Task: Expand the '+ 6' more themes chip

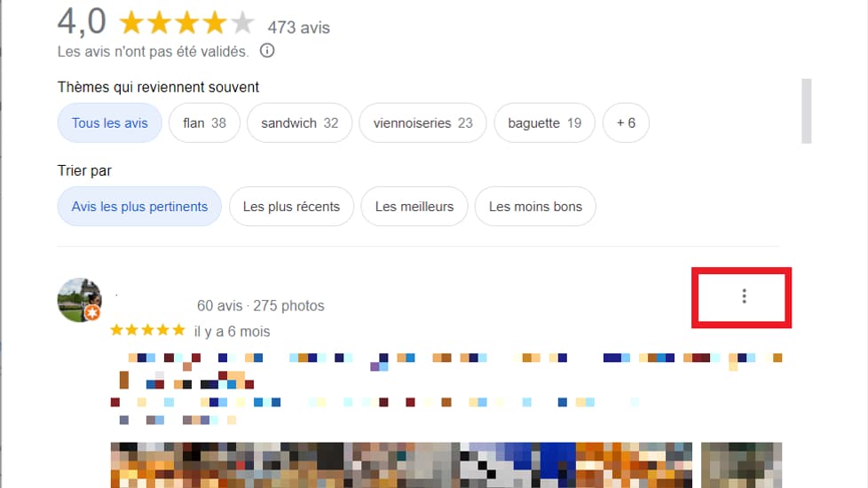Action: 626,122
